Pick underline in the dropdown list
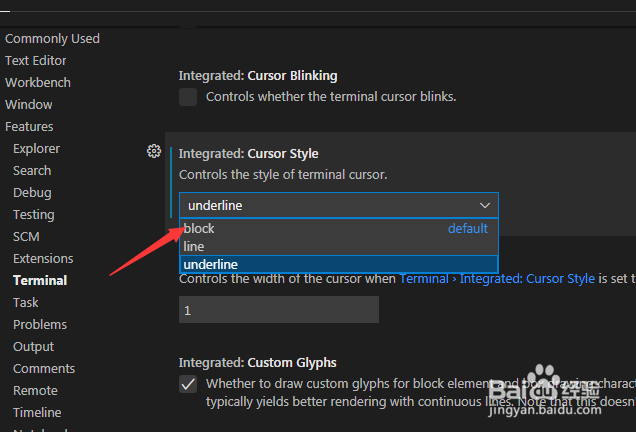Image resolution: width=636 pixels, height=432 pixels. pos(210,264)
